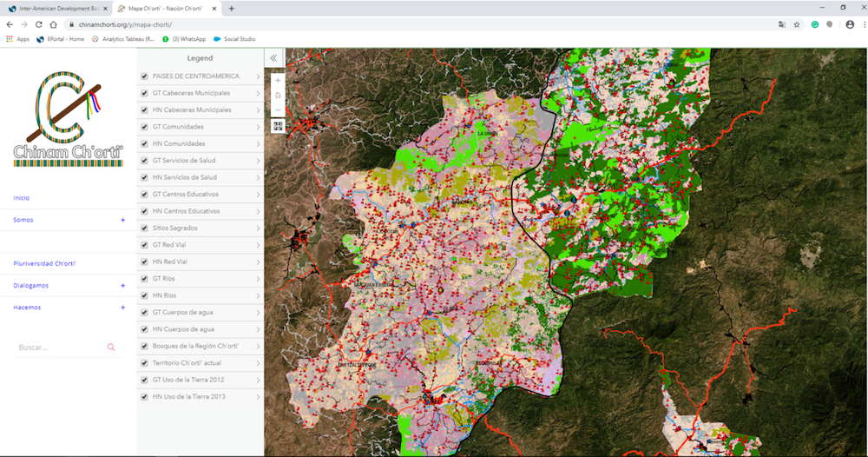Reset map to home extent
The height and width of the screenshot is (457, 868).
click(278, 95)
